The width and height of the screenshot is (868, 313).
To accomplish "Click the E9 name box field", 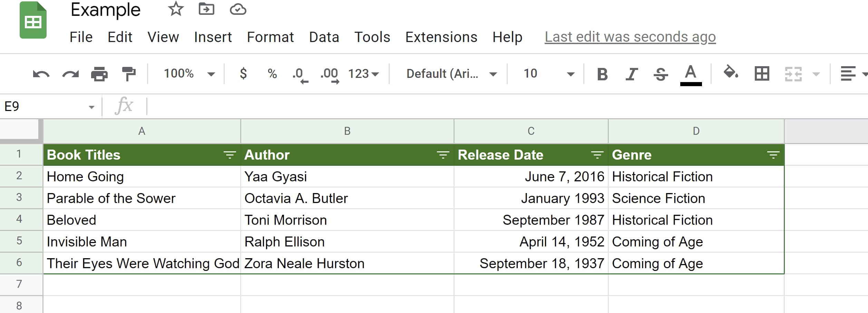I will tap(45, 107).
